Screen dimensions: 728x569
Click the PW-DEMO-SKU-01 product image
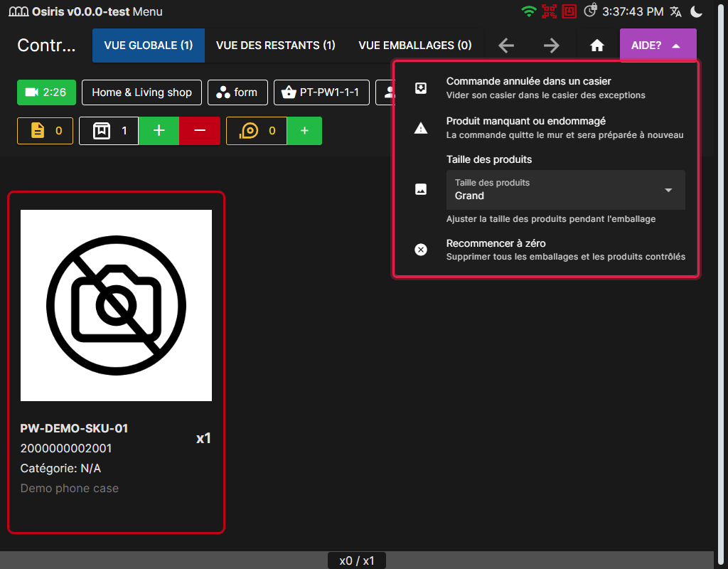click(116, 305)
